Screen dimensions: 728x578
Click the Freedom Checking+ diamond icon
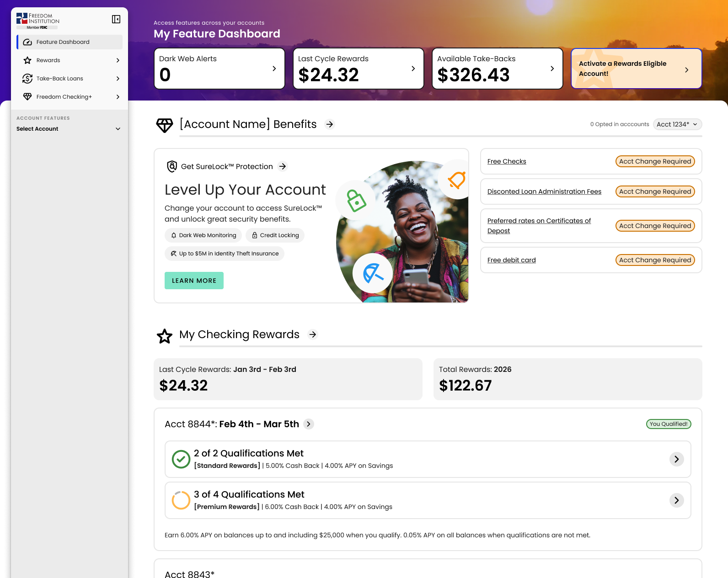(27, 97)
